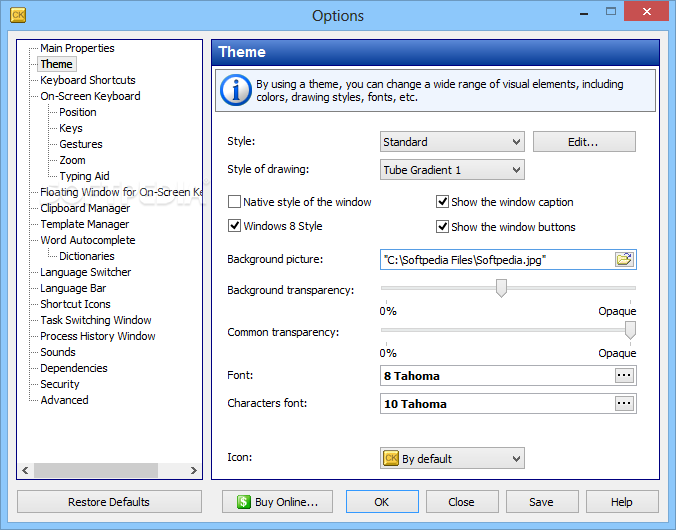The height and width of the screenshot is (530, 676).
Task: Click the Edit... style button
Action: [x=584, y=142]
